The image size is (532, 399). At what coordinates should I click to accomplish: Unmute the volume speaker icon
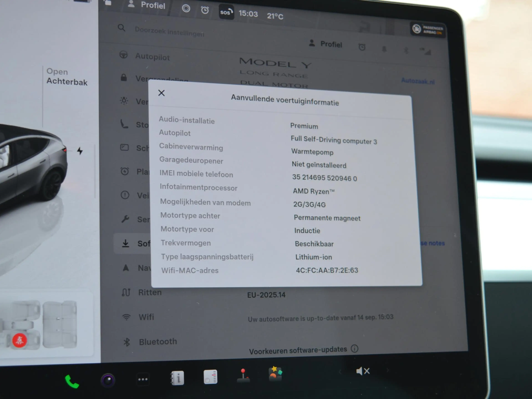363,371
